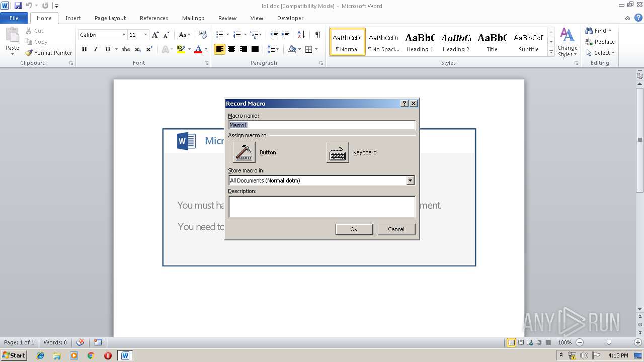Open the File tab

coord(14,18)
